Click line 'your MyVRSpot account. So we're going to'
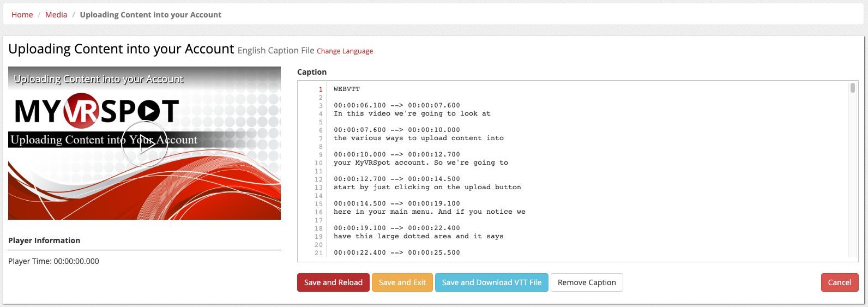Image resolution: width=868 pixels, height=307 pixels. 421,162
